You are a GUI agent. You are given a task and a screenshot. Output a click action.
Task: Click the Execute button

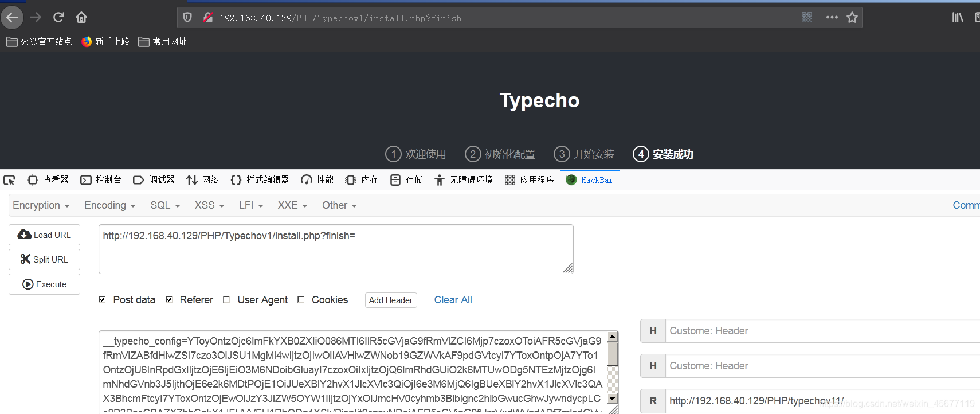(x=44, y=284)
